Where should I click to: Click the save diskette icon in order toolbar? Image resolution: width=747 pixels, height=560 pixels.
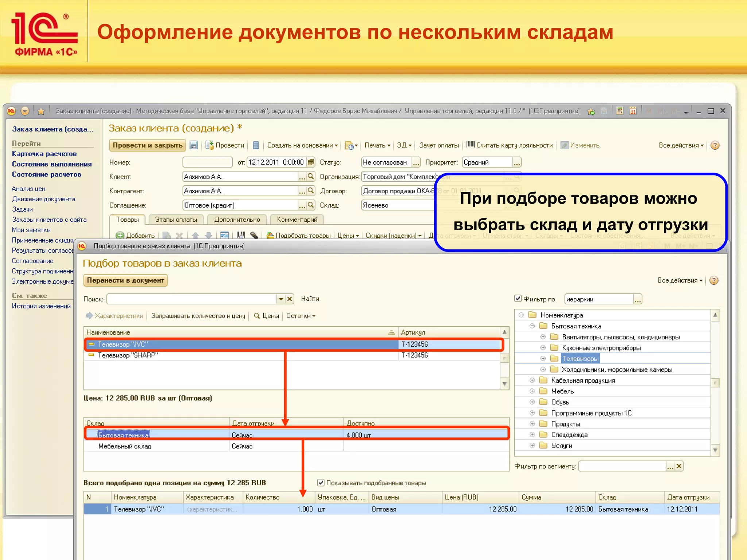click(194, 145)
